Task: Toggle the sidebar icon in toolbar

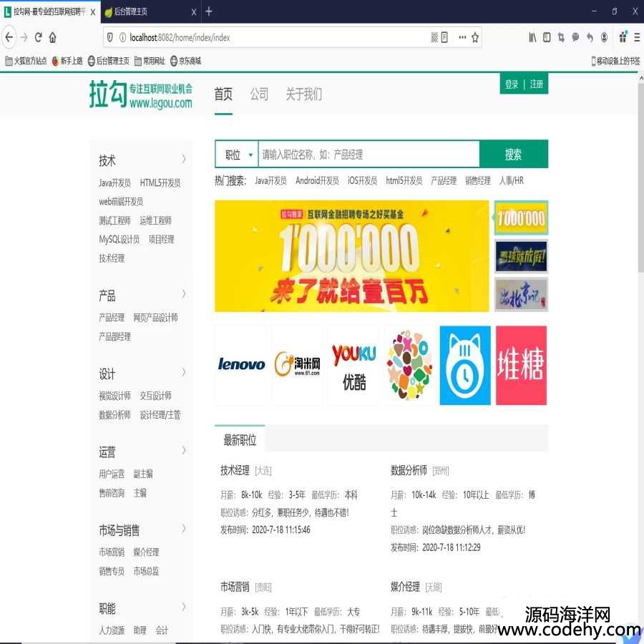Action: 547,37
